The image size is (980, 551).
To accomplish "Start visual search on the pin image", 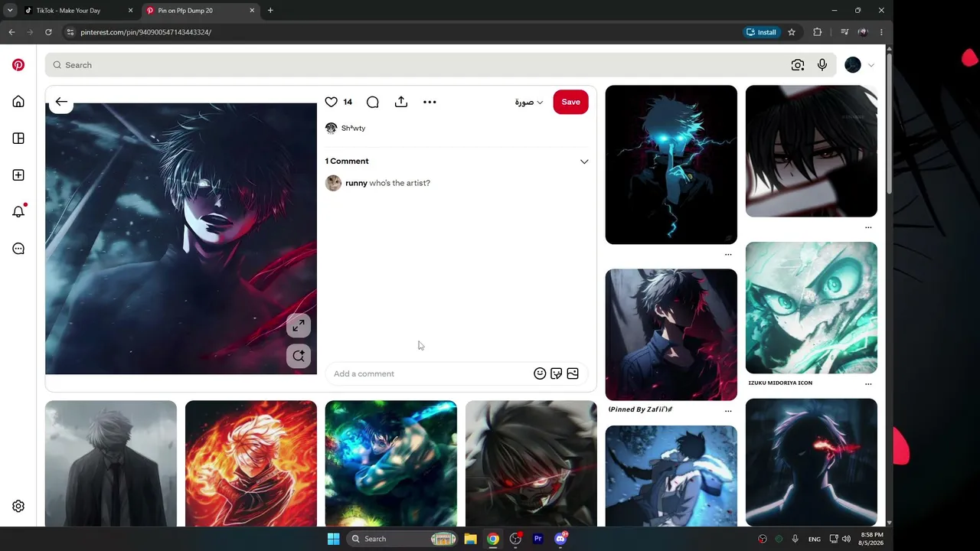I will tap(299, 356).
